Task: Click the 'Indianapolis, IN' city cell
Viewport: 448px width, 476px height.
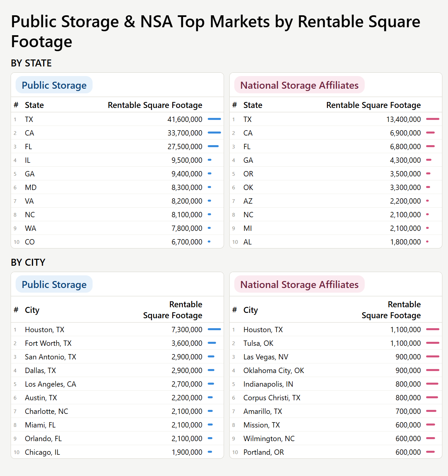Action: [268, 384]
